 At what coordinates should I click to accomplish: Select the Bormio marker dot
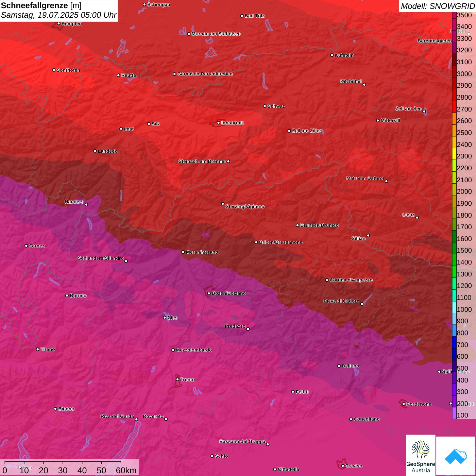67,295
